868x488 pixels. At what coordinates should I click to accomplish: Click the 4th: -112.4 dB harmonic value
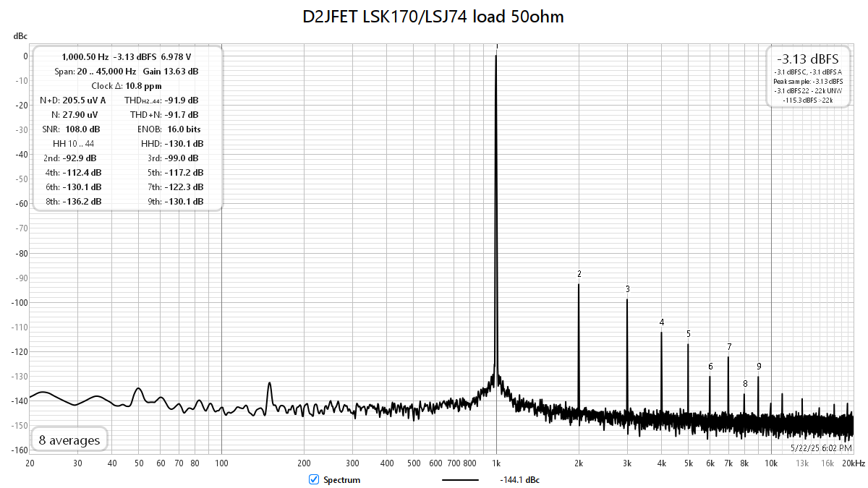pos(74,173)
